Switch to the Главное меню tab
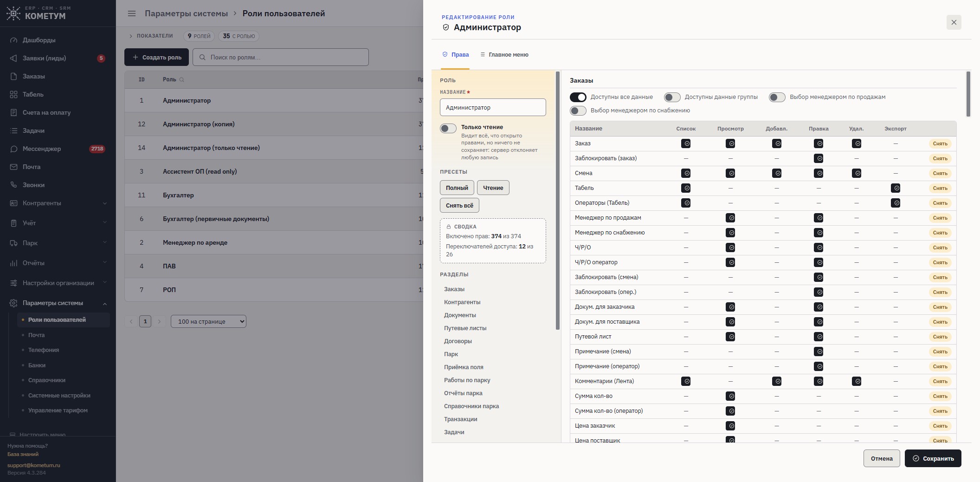The height and width of the screenshot is (482, 980). (504, 55)
